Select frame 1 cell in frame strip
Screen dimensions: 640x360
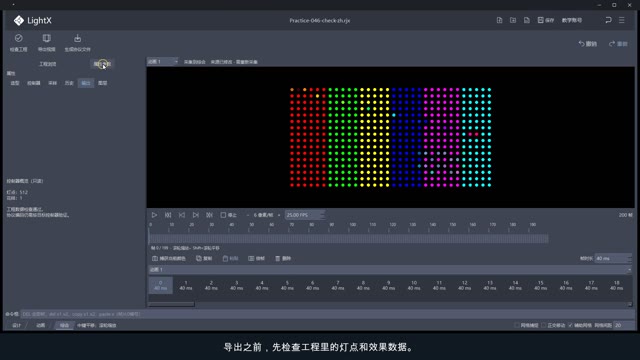[x=186, y=285]
